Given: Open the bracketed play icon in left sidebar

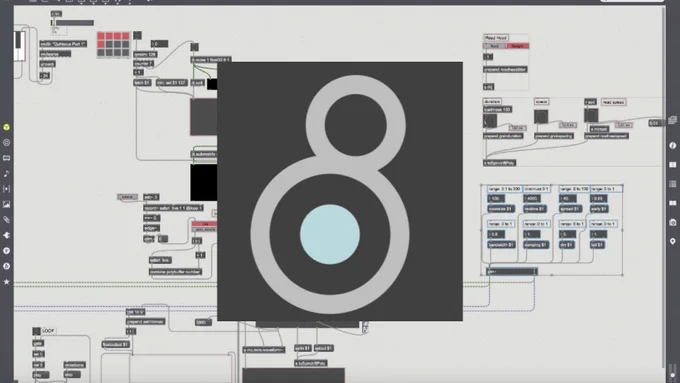Looking at the screenshot, I should [x=7, y=189].
